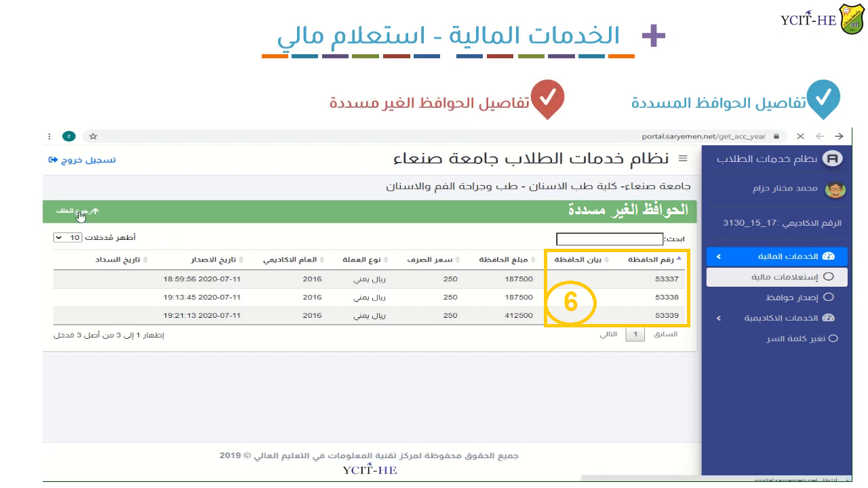This screenshot has width=868, height=488.
Task: Click the browser bookmark star icon
Action: [94, 136]
